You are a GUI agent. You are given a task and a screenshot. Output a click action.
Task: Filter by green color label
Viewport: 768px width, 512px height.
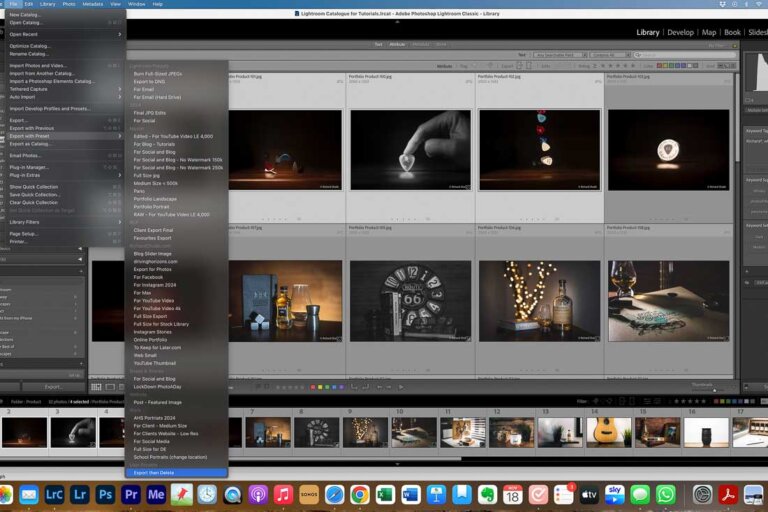[672, 66]
